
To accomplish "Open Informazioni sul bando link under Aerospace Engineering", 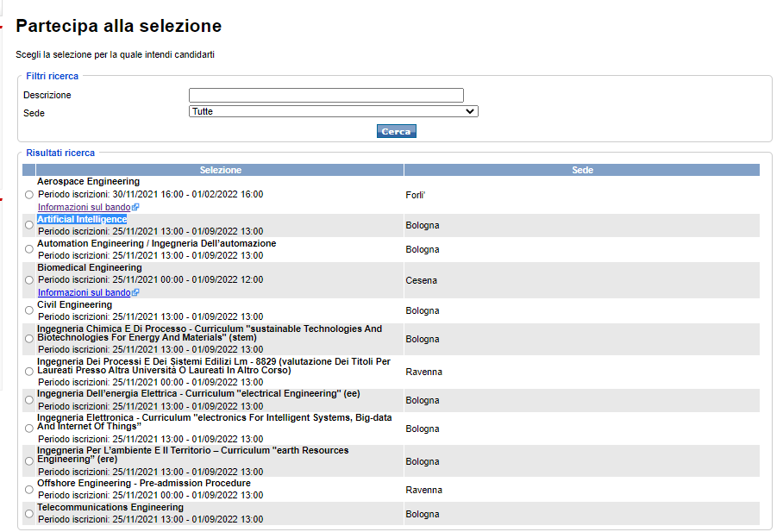I will [84, 207].
